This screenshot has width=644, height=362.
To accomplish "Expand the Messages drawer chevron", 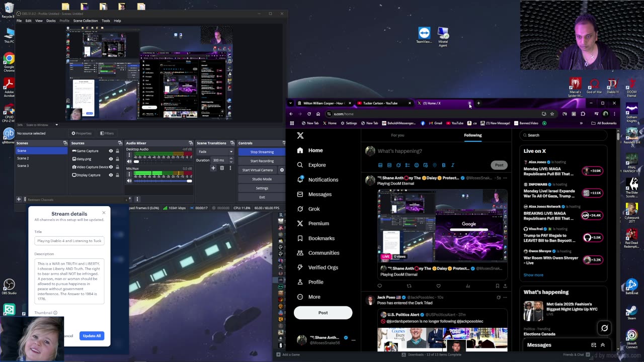I will 603,345.
